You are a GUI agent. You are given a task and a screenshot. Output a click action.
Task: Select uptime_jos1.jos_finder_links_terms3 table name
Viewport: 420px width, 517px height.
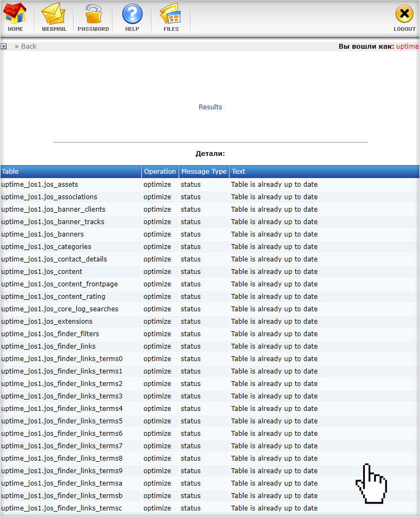(62, 396)
